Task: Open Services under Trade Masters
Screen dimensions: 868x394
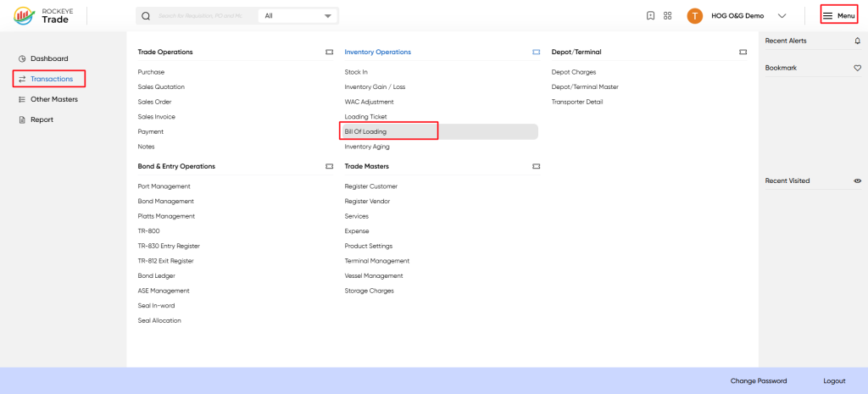Action: (357, 216)
